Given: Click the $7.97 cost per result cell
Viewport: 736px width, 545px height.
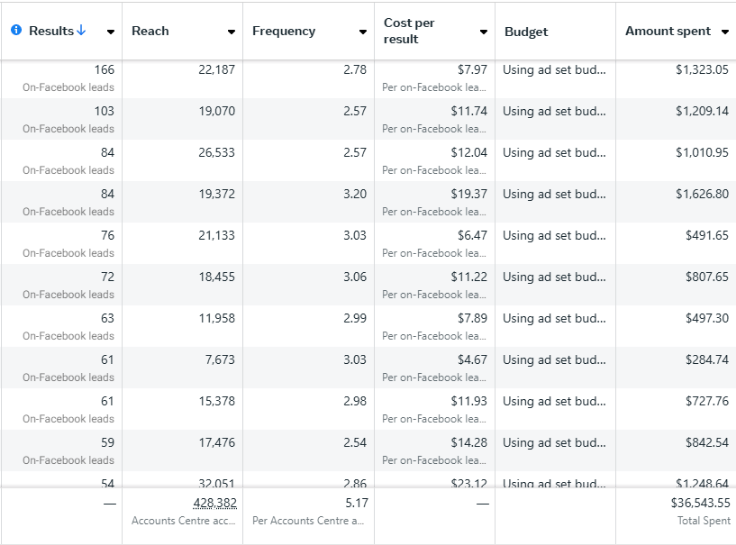Looking at the screenshot, I should pos(468,70).
